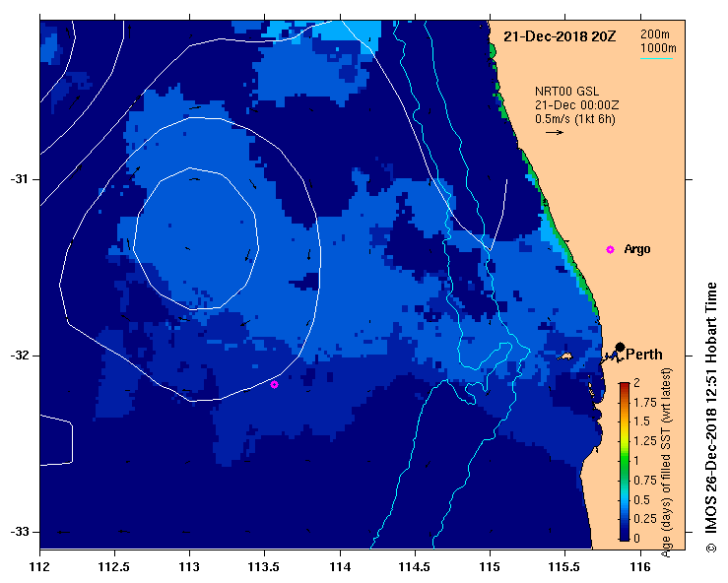Click color bar tick label '0.75'
Viewport: 728px width, 583px height.
(645, 480)
